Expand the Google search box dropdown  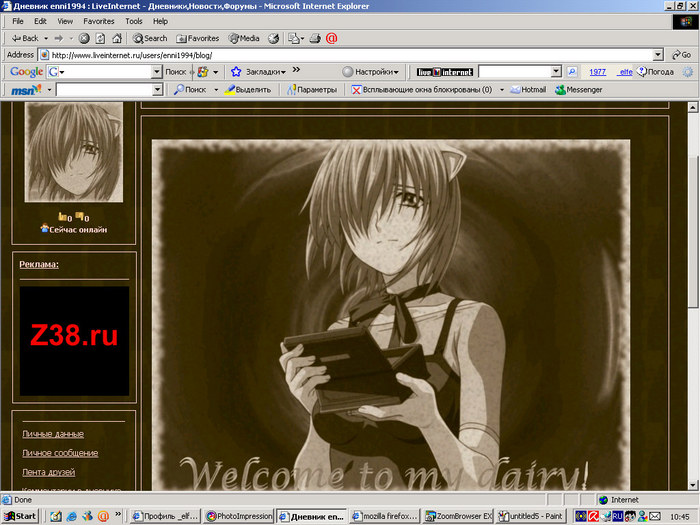(156, 71)
